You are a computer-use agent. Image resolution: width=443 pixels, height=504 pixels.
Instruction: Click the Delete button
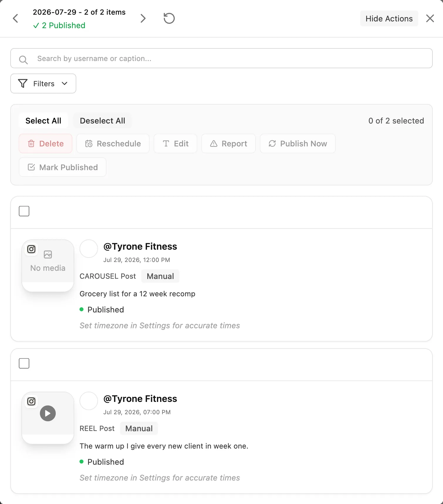[46, 143]
